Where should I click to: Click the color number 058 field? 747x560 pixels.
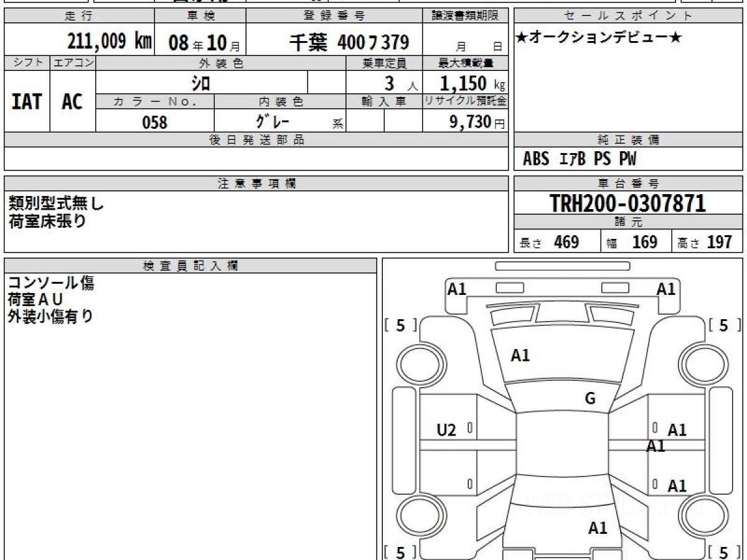[155, 122]
